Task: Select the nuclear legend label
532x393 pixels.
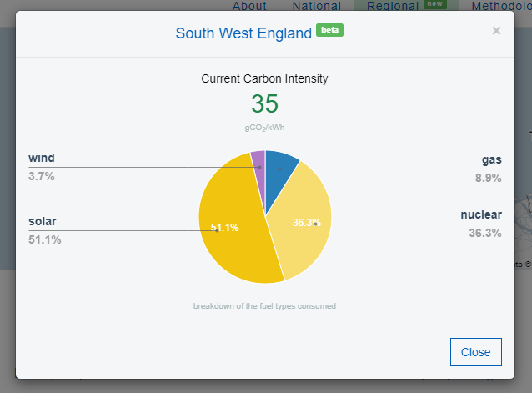Action: pyautogui.click(x=481, y=214)
